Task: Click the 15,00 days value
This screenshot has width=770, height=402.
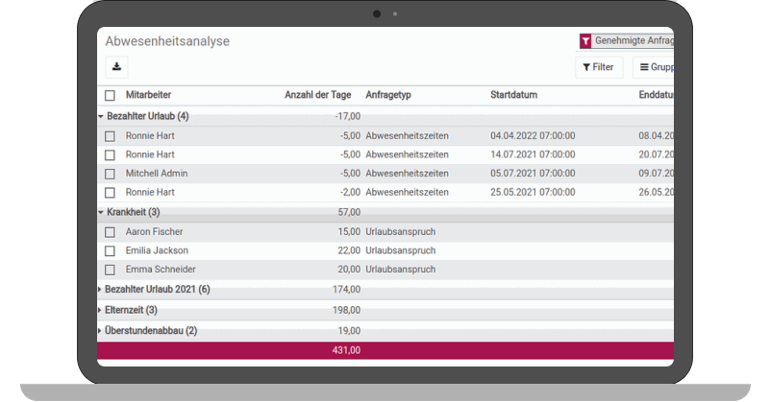Action: (349, 232)
